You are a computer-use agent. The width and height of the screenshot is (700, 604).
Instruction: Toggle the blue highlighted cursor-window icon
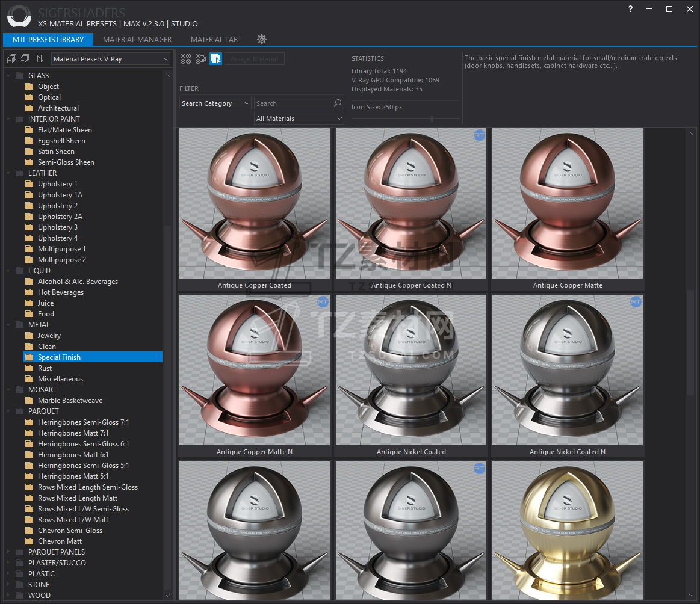point(215,58)
